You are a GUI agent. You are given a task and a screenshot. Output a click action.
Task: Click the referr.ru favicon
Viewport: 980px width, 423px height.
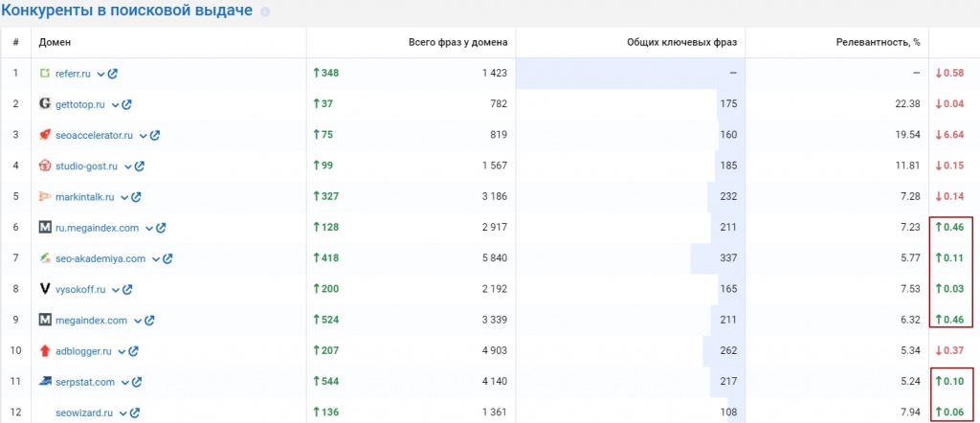pyautogui.click(x=44, y=74)
